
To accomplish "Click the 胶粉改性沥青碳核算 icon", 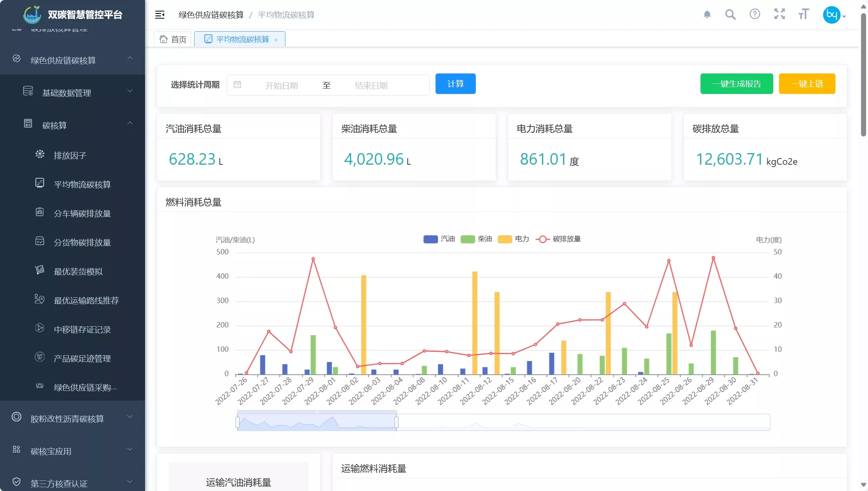I will click(x=17, y=417).
